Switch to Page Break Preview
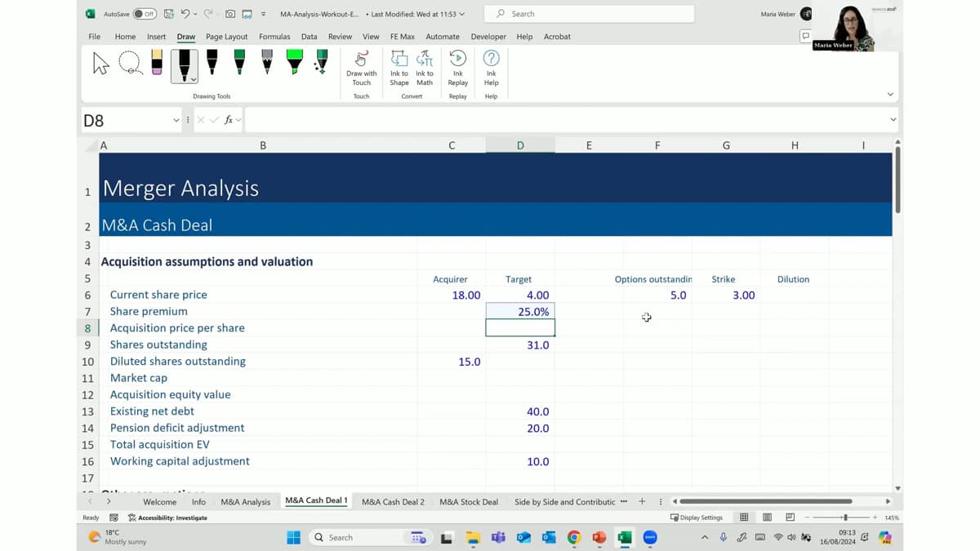980x551 pixels. click(790, 518)
